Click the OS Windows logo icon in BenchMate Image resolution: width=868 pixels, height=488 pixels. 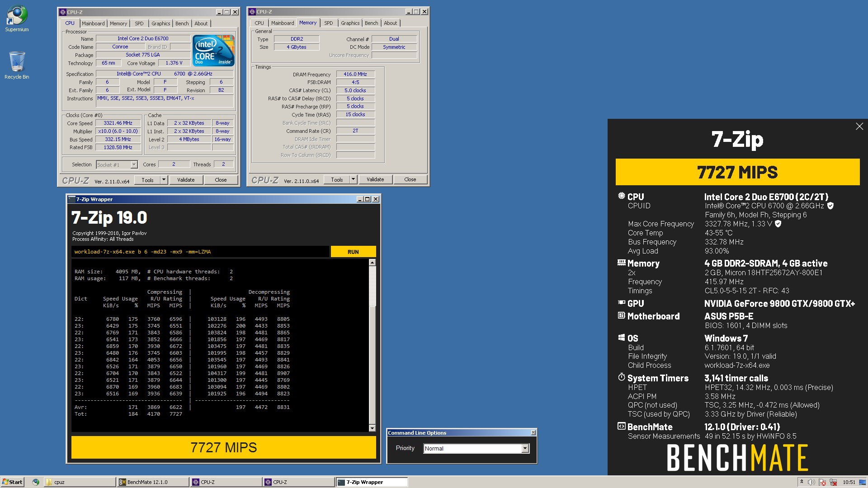[x=622, y=338]
